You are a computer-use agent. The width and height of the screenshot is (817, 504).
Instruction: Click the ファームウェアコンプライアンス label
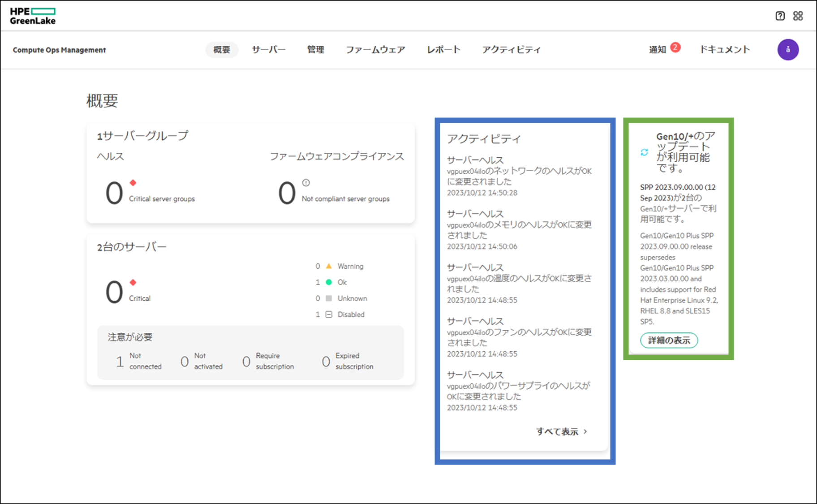[337, 156]
